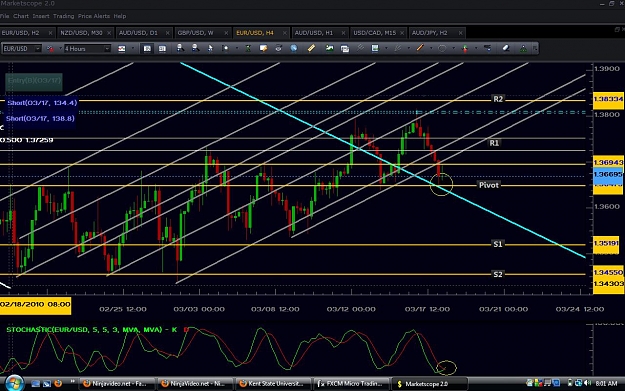Close the NZD/USD, M30 tab
The image size is (625, 391).
tap(109, 33)
